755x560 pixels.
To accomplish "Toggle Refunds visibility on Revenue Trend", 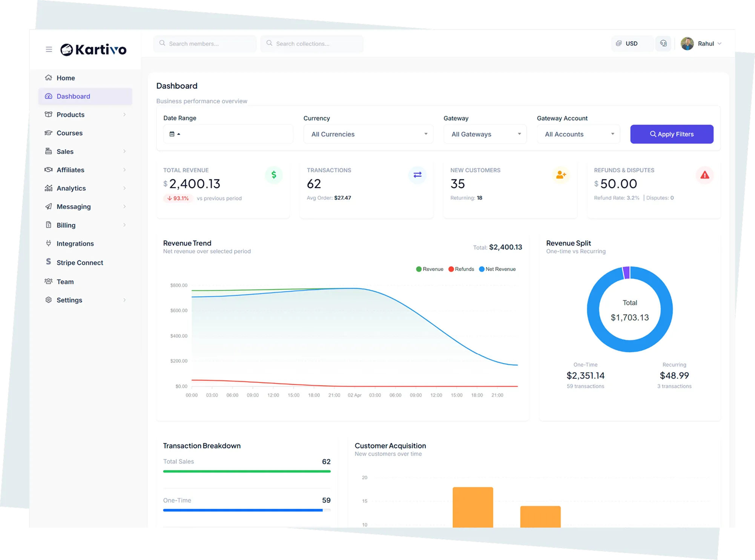I will click(461, 269).
